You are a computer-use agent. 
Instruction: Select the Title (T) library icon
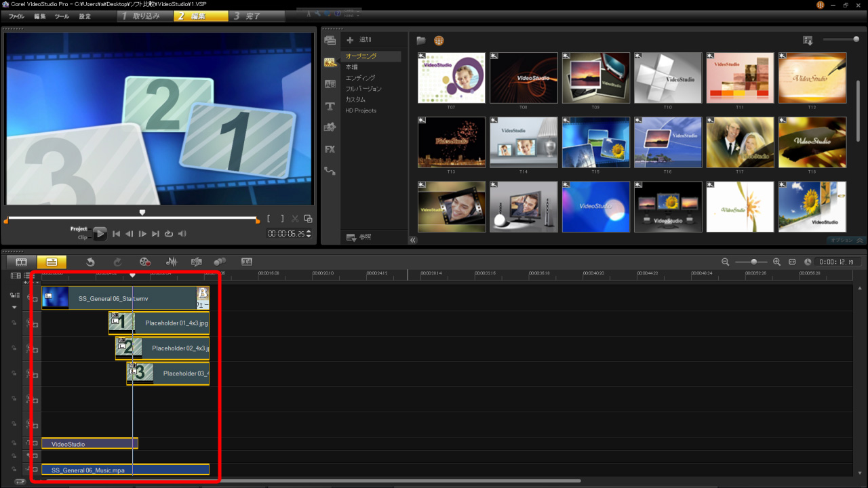330,106
